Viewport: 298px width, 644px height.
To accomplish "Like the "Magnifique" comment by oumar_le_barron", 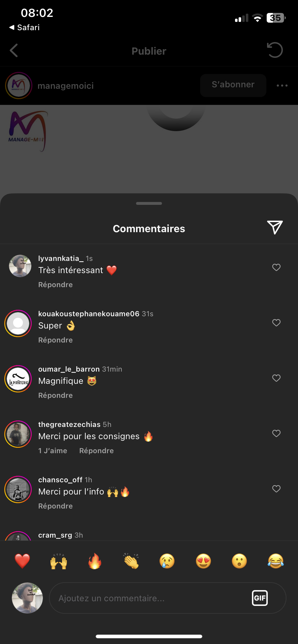I will coord(276,378).
